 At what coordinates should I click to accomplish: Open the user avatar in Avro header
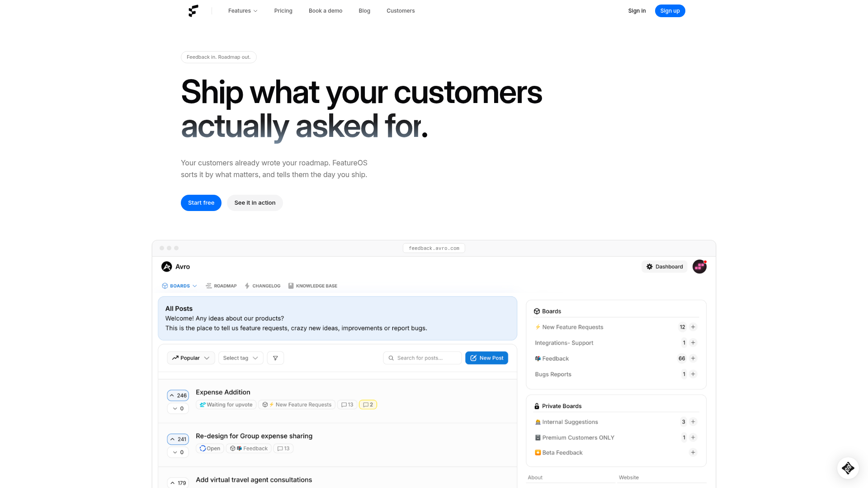click(x=699, y=267)
